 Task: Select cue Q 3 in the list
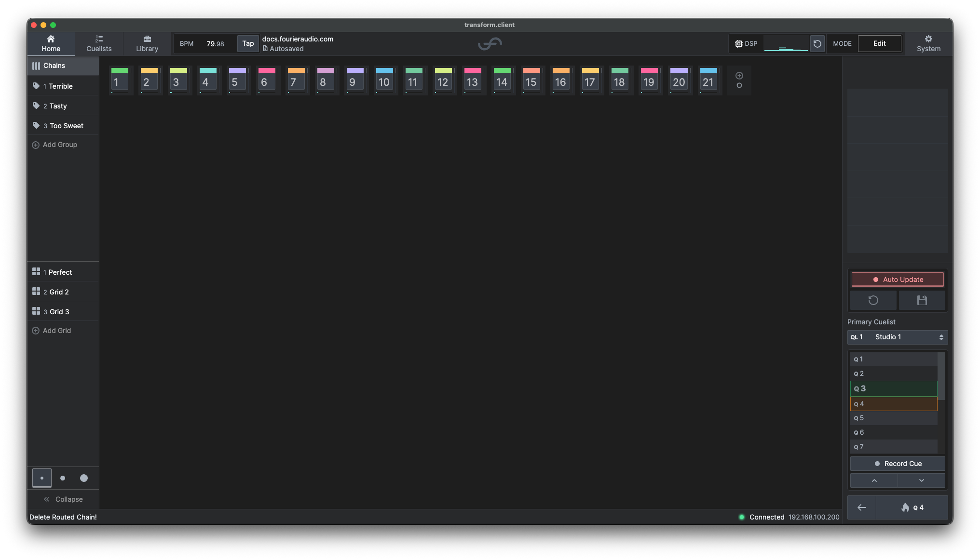click(894, 388)
